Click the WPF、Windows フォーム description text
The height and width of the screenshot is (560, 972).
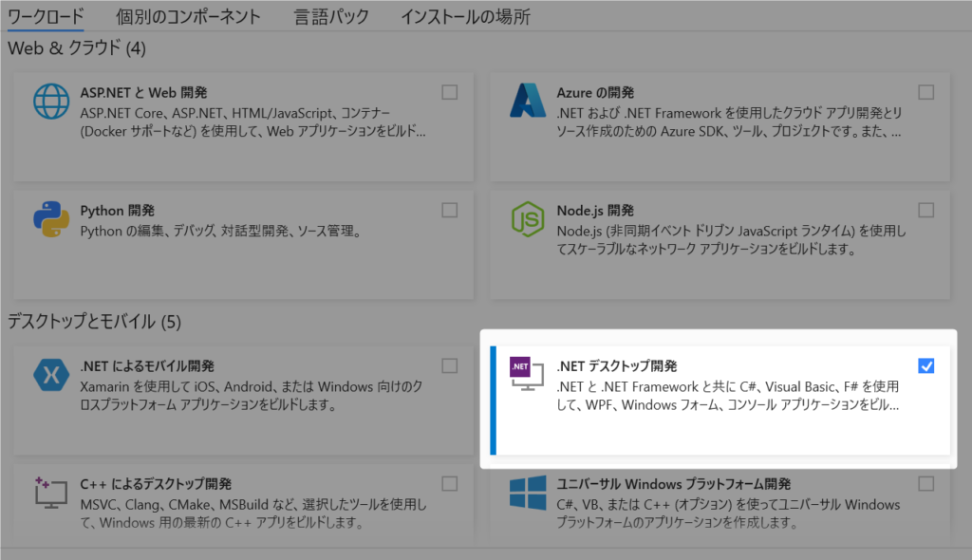(x=728, y=396)
